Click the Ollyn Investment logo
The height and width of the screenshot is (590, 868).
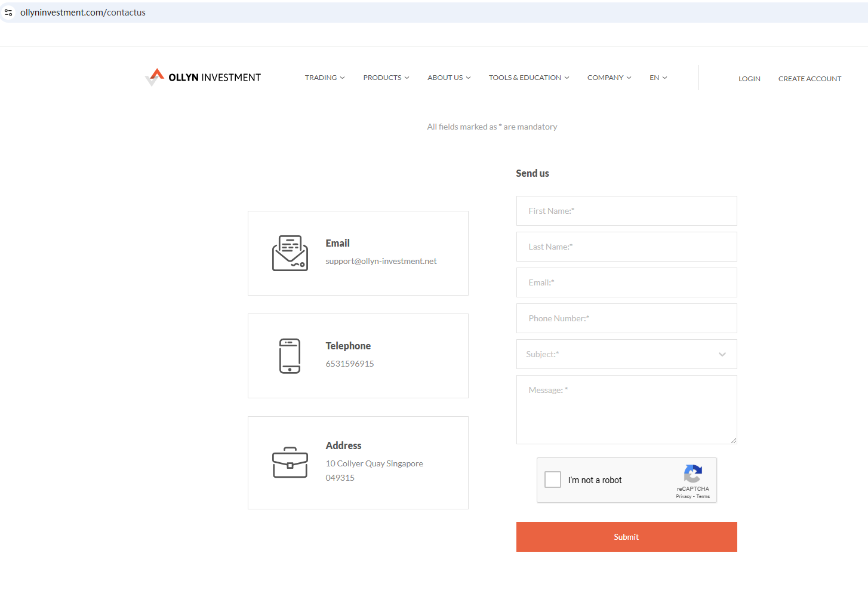[x=203, y=77]
